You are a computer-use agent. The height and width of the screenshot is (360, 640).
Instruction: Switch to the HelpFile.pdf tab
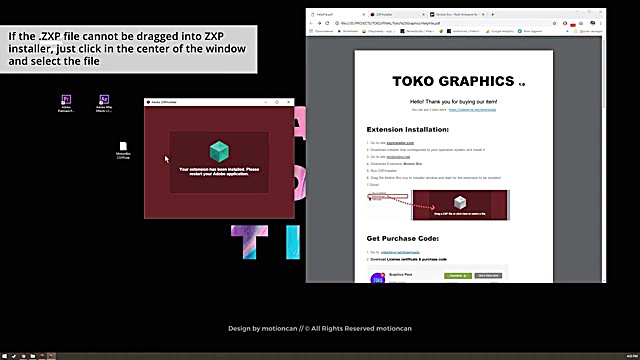337,14
